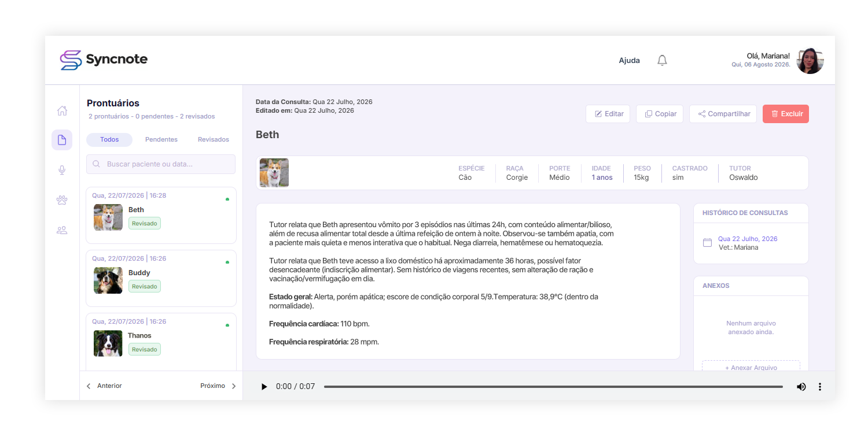Click the Revisado badge on Thanos's card
The image size is (868, 433).
pyautogui.click(x=145, y=349)
